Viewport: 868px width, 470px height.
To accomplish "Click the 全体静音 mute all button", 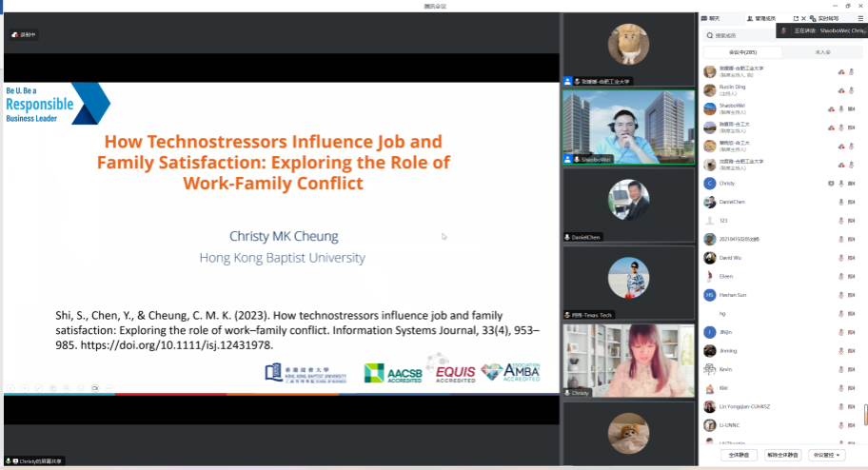I will (737, 455).
